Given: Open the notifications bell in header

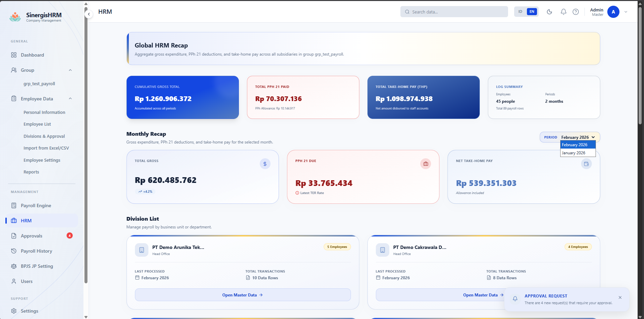Looking at the screenshot, I should click(x=564, y=12).
